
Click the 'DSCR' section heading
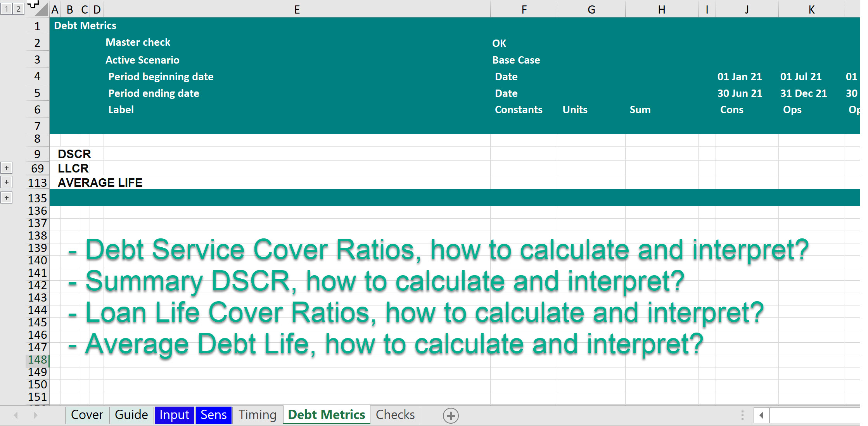(x=74, y=154)
